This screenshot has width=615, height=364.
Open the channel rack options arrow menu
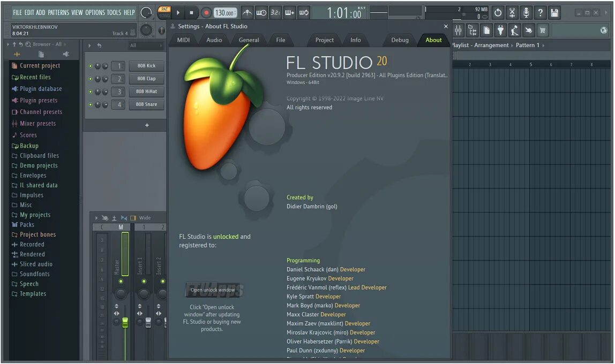point(90,45)
